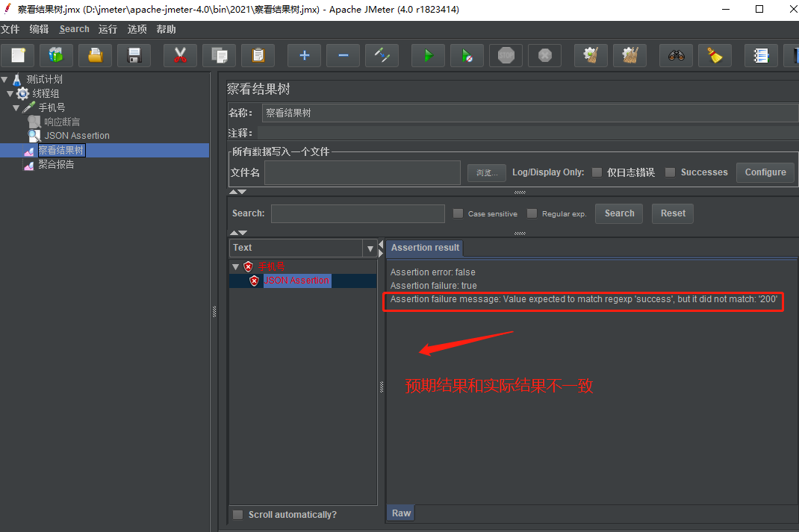Screen dimensions: 799x532
Task: Click the Stop test icon
Action: coord(506,55)
